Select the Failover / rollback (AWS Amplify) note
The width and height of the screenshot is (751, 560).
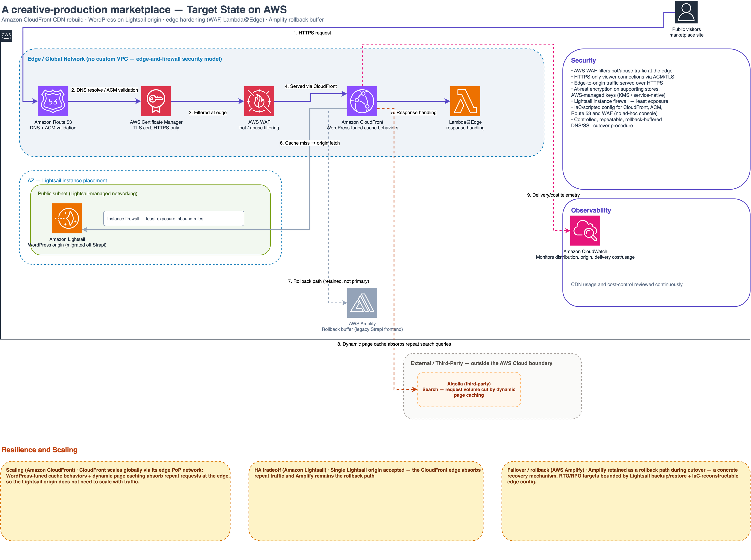click(626, 501)
